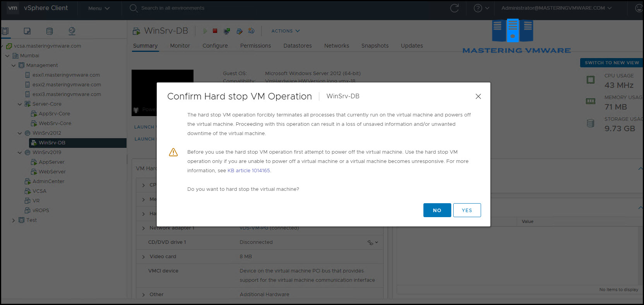Select host esxi3.masteringvmware.com
Image resolution: width=644 pixels, height=305 pixels.
coord(67,94)
